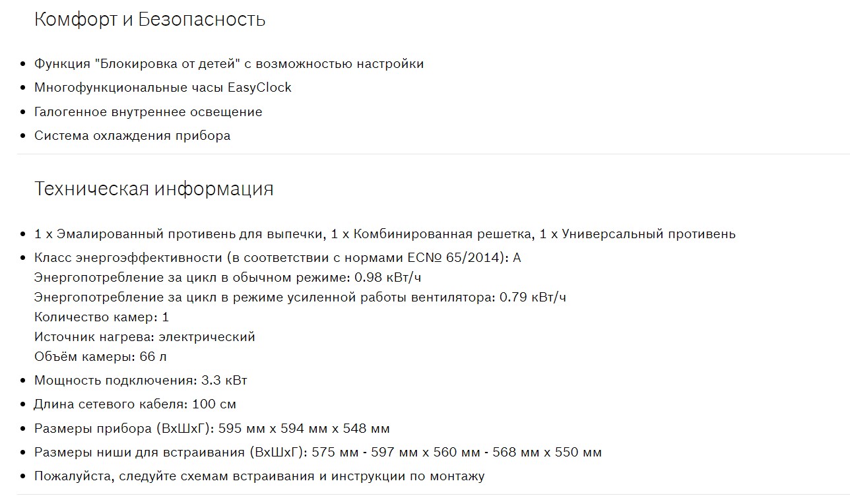Viewport: 850px width, 504px height.
Task: Click the "Количество камер: 1" line
Action: coord(102,317)
